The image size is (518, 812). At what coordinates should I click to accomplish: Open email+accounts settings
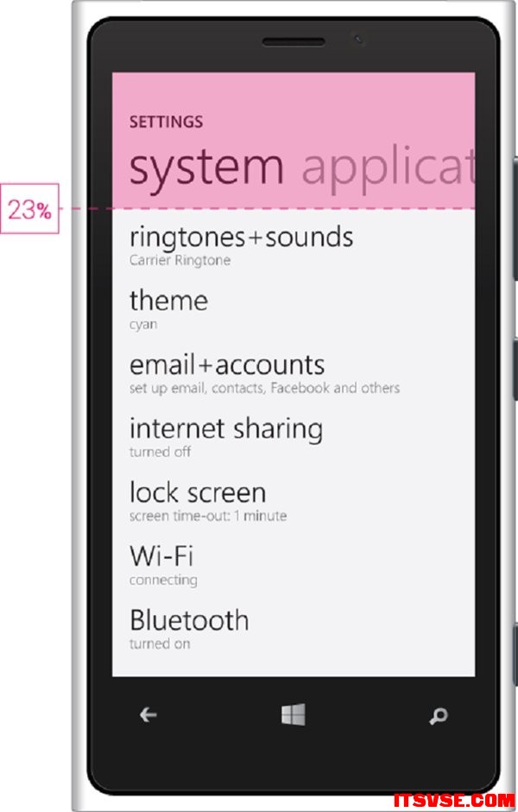(226, 365)
